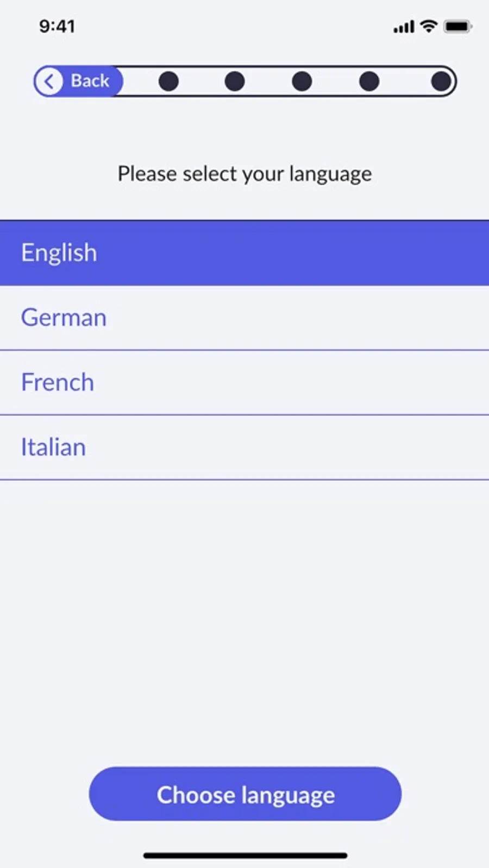The image size is (489, 868).
Task: Pick French from the language list
Action: coord(244,382)
